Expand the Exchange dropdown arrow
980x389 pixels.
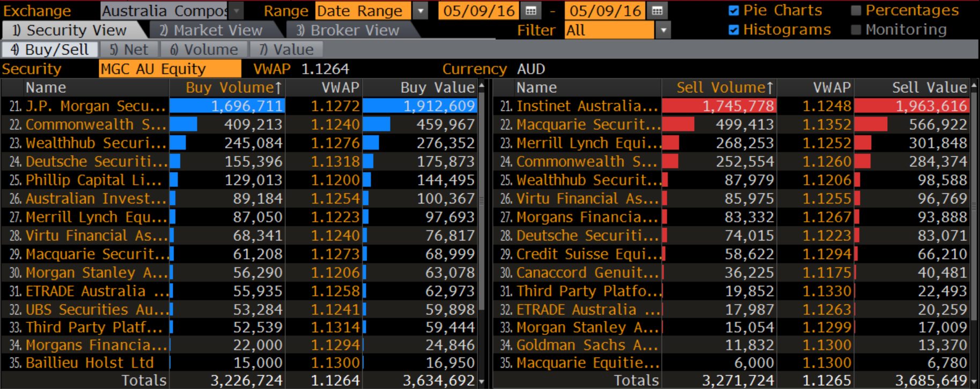[x=236, y=11]
